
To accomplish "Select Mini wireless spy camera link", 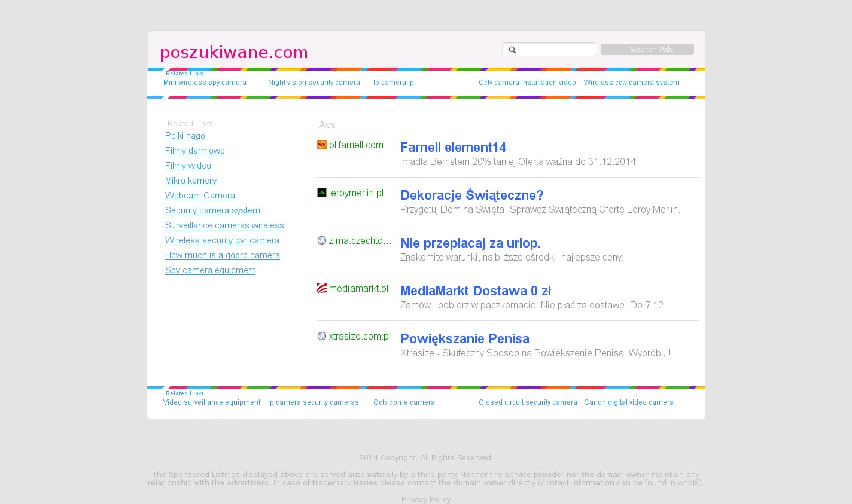I will [x=205, y=83].
